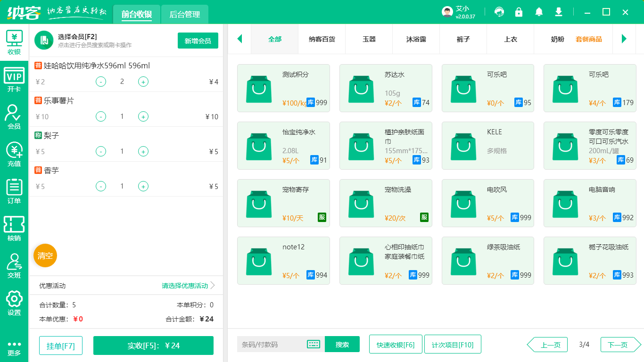This screenshot has height=362, width=644.
Task: Add KELE multi-spec product card
Action: click(x=488, y=146)
